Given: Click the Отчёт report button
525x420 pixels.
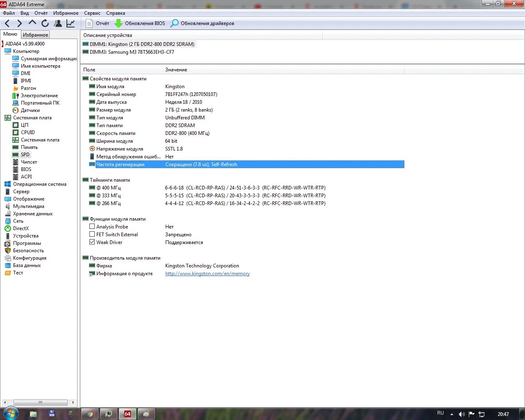Looking at the screenshot, I should (x=98, y=23).
